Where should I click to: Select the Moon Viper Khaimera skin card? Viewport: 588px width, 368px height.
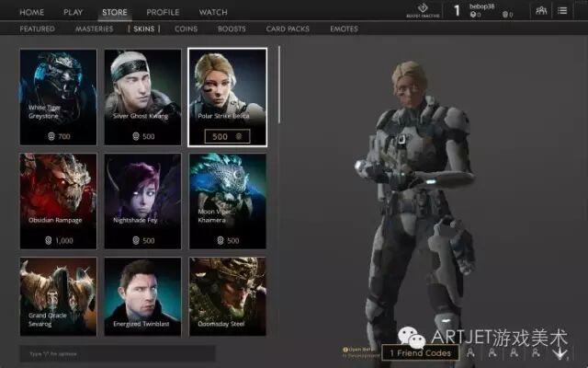pyautogui.click(x=228, y=201)
